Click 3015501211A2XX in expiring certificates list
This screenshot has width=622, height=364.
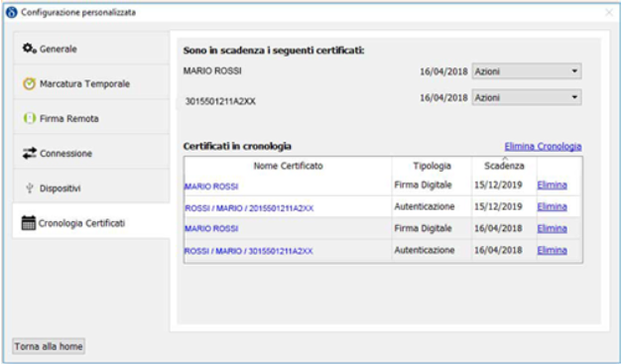pyautogui.click(x=220, y=101)
